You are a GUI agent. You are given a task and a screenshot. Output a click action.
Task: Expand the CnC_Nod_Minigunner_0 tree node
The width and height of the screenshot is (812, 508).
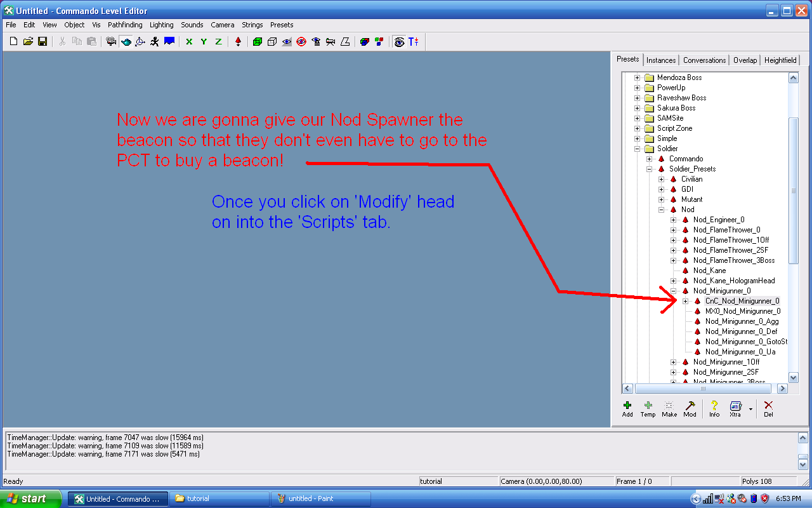(x=686, y=301)
